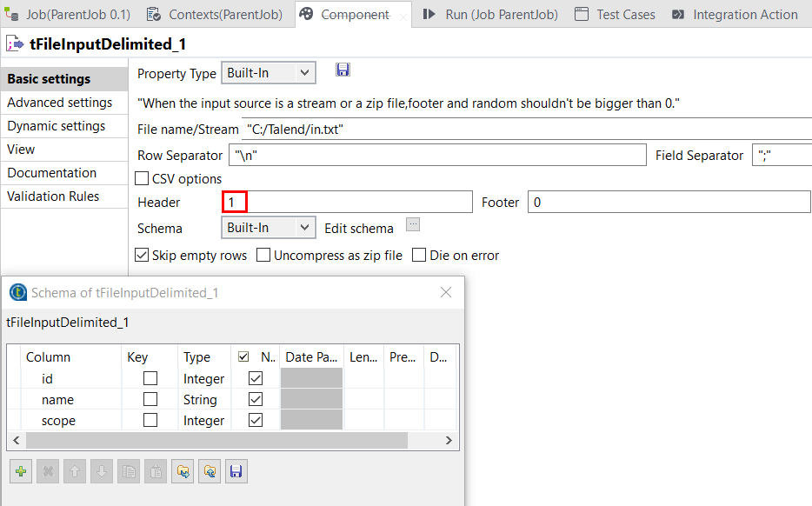Viewport: 812px width, 506px height.
Task: Click the tFileInputDelimited component icon in header
Action: coord(15,44)
